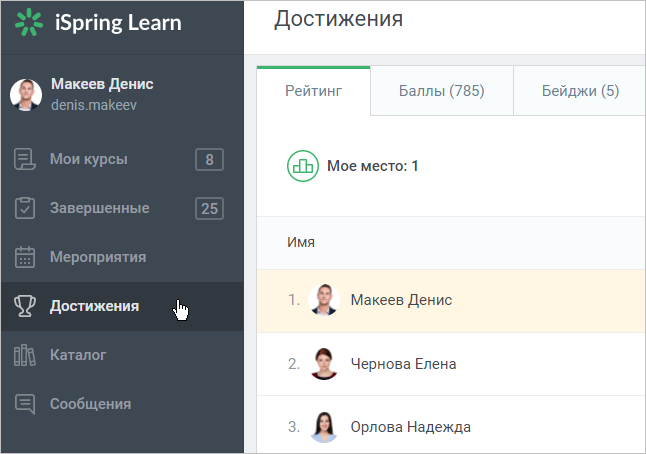Click the iSpring Learn green logo icon
This screenshot has height=454, width=646.
[29, 22]
